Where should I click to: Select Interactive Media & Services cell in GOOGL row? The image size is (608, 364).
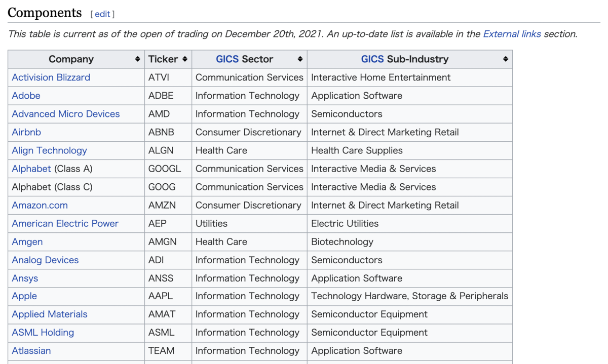[x=410, y=169]
